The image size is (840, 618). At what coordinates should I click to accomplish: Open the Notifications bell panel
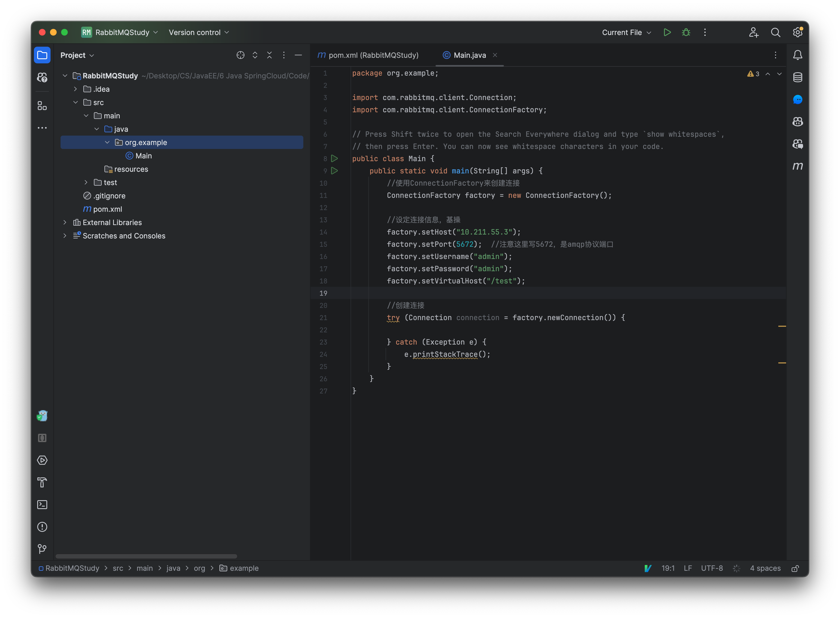[x=797, y=55]
